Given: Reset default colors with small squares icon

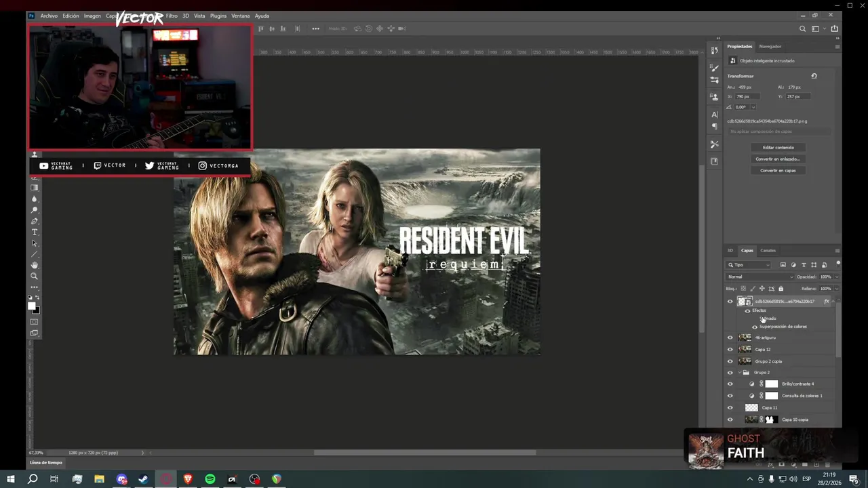Looking at the screenshot, I should coord(29,297).
